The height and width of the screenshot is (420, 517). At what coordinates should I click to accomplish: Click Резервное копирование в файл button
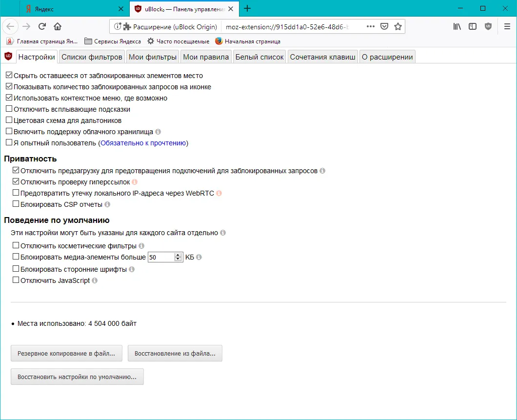pyautogui.click(x=66, y=353)
